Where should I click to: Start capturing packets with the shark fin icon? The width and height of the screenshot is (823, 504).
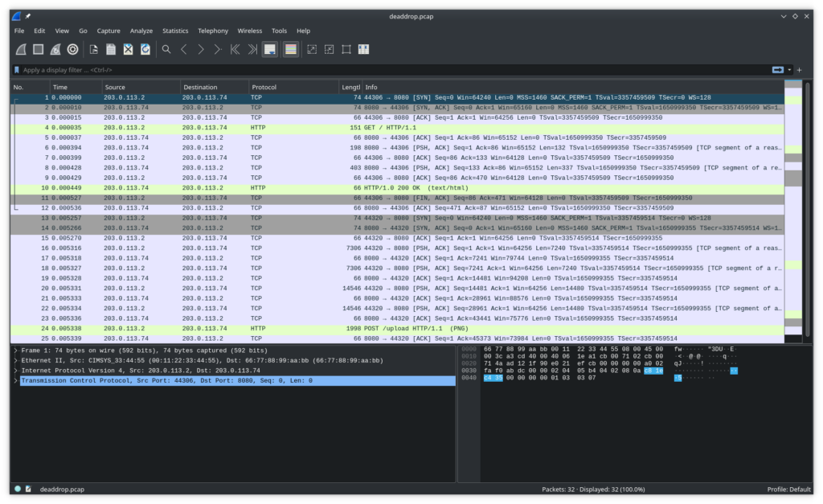tap(20, 49)
